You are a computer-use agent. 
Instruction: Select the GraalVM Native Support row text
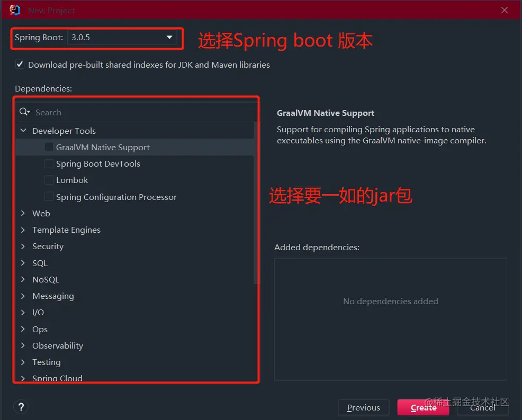click(x=103, y=147)
